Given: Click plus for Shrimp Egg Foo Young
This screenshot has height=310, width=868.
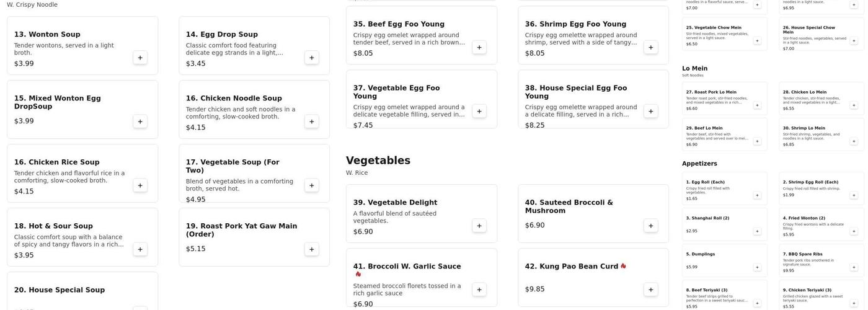Looking at the screenshot, I should 651,47.
